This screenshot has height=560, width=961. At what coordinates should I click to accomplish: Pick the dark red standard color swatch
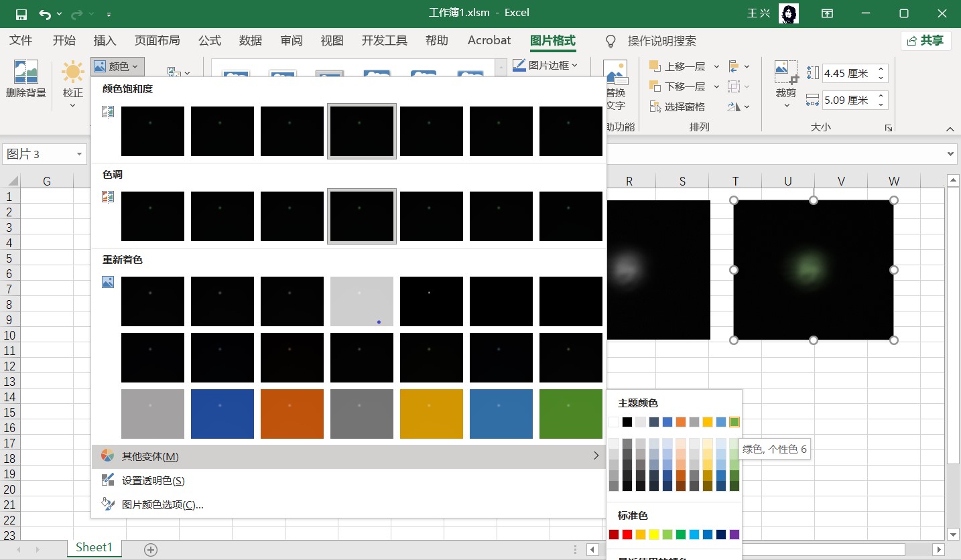614,535
